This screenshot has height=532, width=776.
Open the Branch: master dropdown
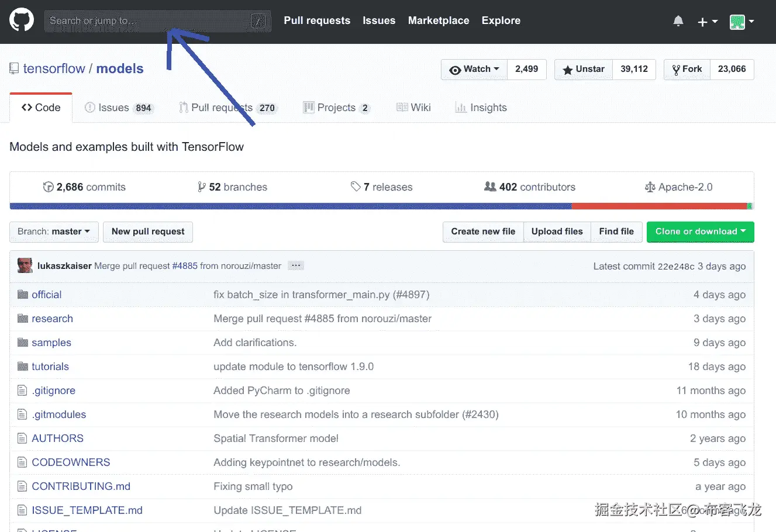coord(54,232)
